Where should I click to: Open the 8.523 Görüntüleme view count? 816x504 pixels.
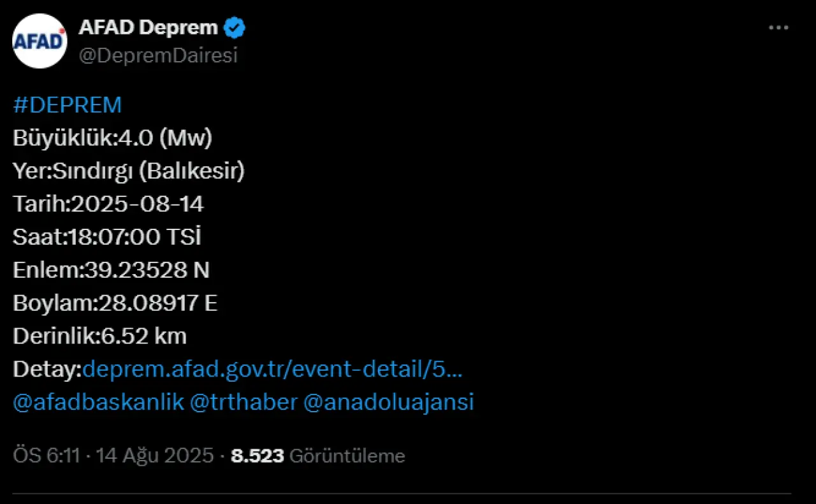click(x=317, y=456)
